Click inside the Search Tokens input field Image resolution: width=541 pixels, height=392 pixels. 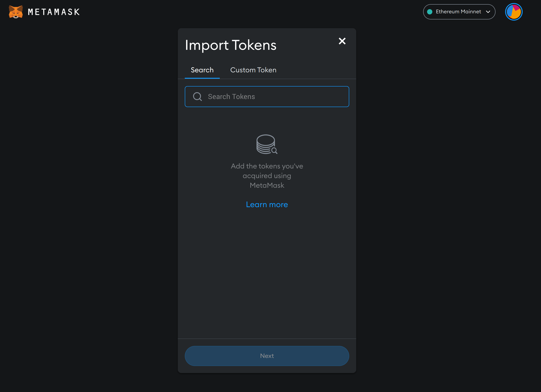coord(267,97)
